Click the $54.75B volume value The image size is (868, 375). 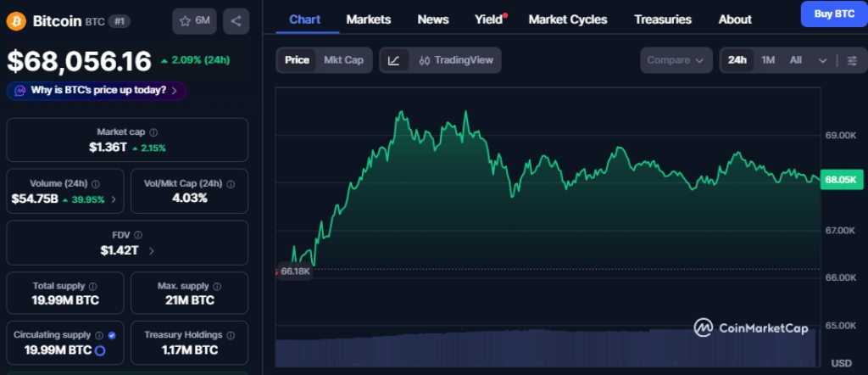pyautogui.click(x=35, y=199)
